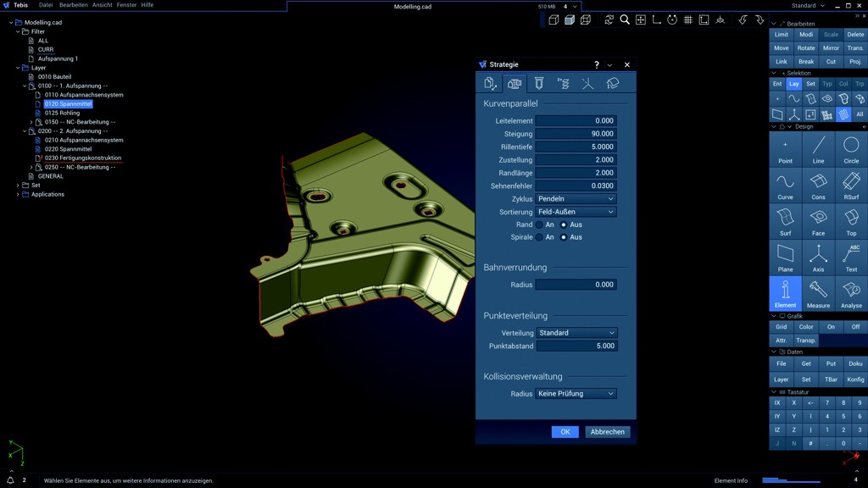Select the Axis design tool

(818, 258)
